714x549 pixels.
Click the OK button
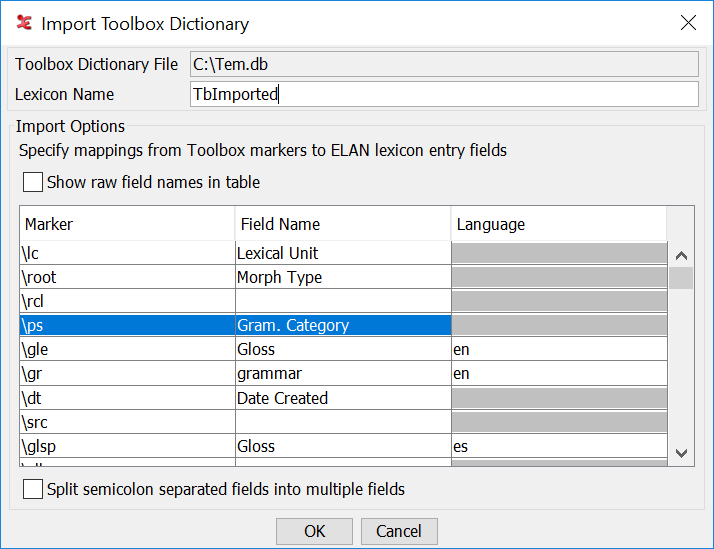(314, 531)
